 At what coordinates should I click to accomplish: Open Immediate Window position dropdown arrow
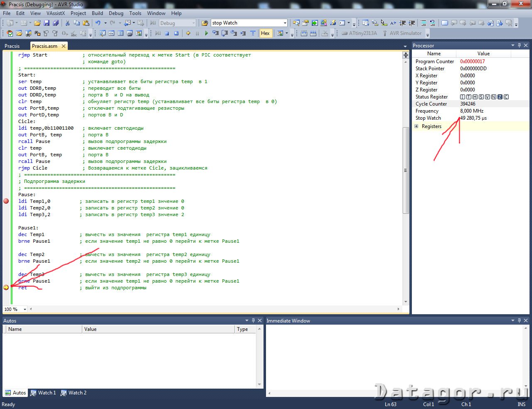coord(512,320)
